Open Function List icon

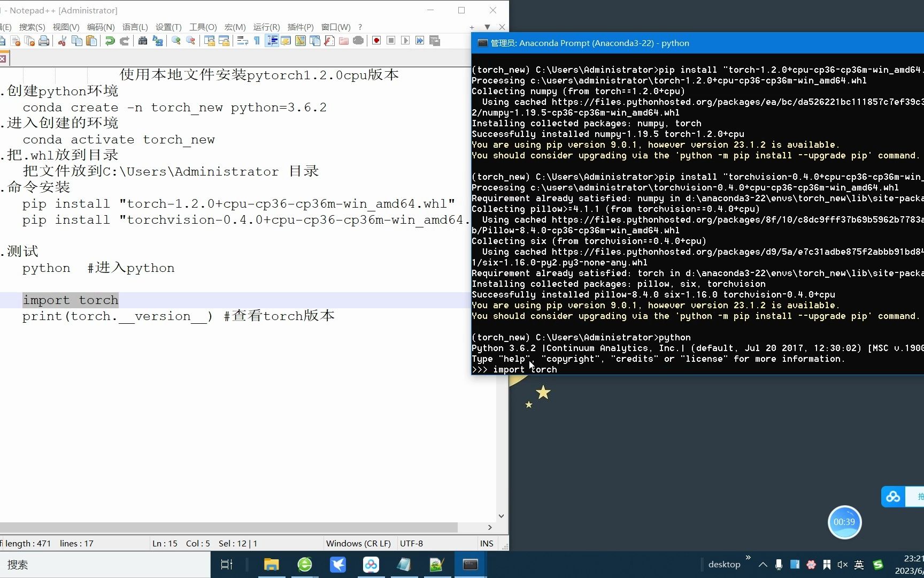[329, 41]
